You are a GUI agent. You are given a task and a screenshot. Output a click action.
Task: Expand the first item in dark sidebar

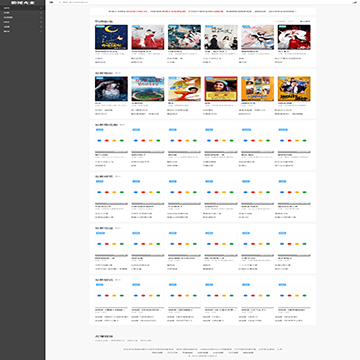[41, 8]
